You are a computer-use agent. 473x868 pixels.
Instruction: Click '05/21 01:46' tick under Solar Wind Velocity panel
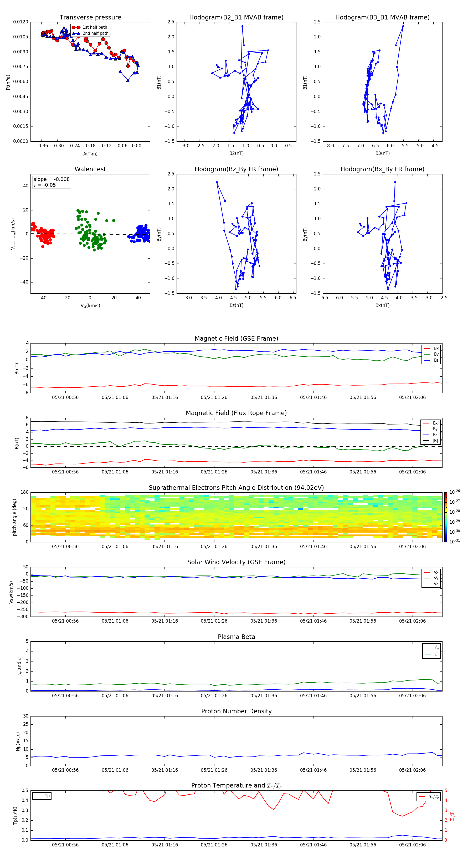(313, 621)
